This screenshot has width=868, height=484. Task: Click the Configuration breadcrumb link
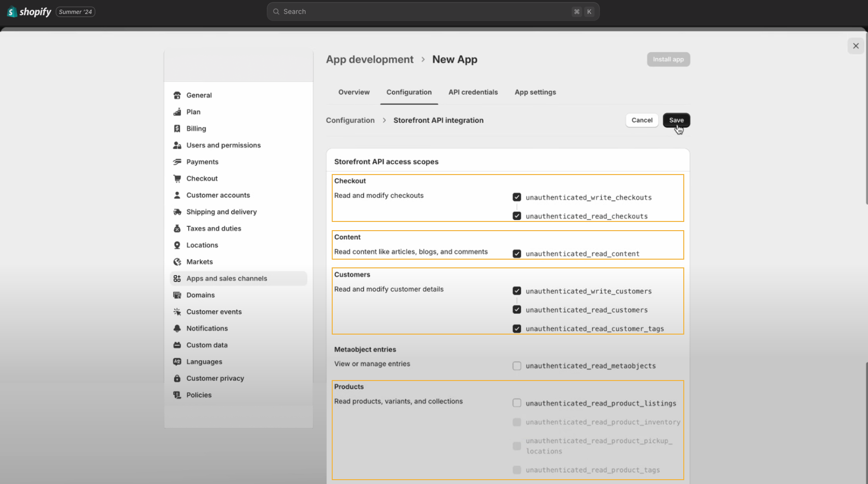(350, 120)
